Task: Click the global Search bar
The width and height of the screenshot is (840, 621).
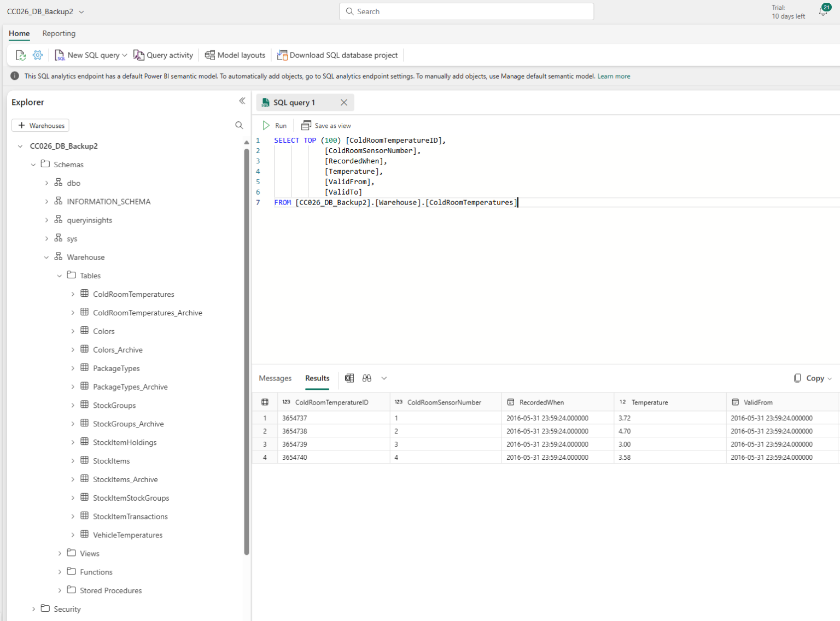Action: coord(466,11)
